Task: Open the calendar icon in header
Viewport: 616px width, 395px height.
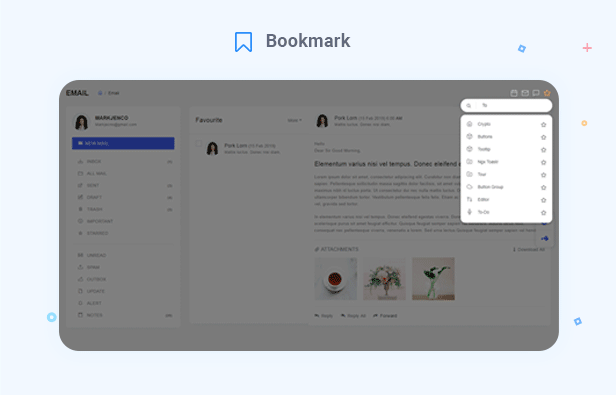Action: coord(513,93)
